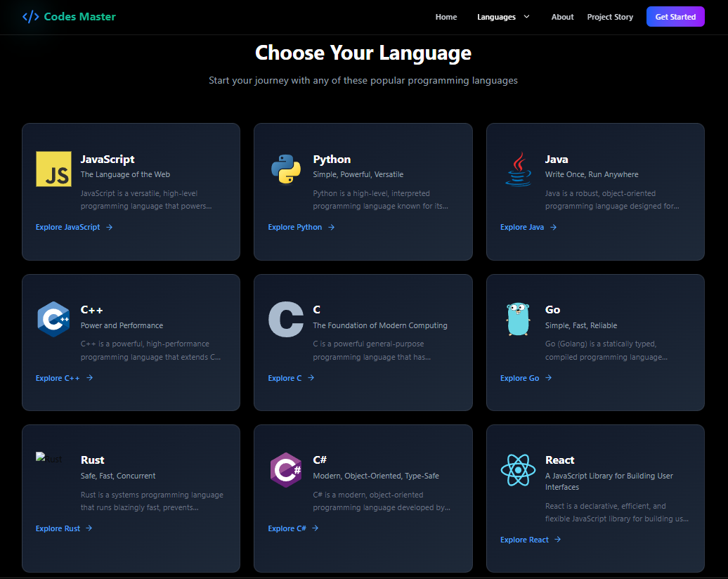Follow the Explore Rust link
728x579 pixels.
point(58,528)
